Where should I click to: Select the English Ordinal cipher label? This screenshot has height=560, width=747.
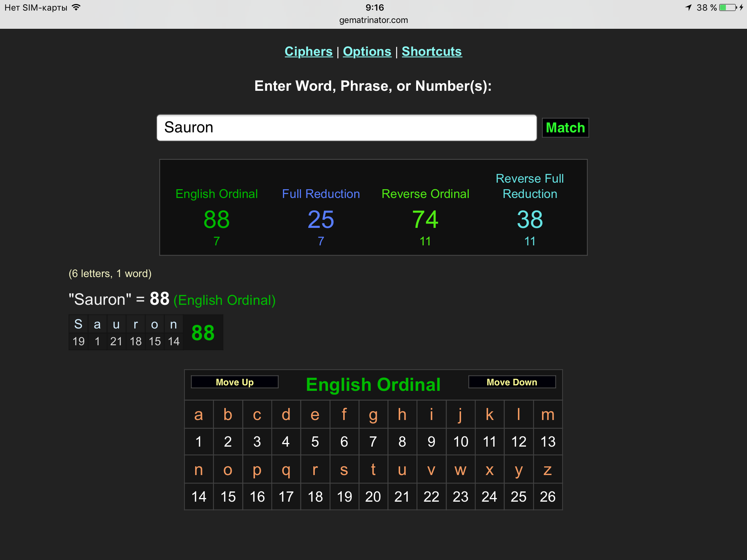click(x=217, y=194)
